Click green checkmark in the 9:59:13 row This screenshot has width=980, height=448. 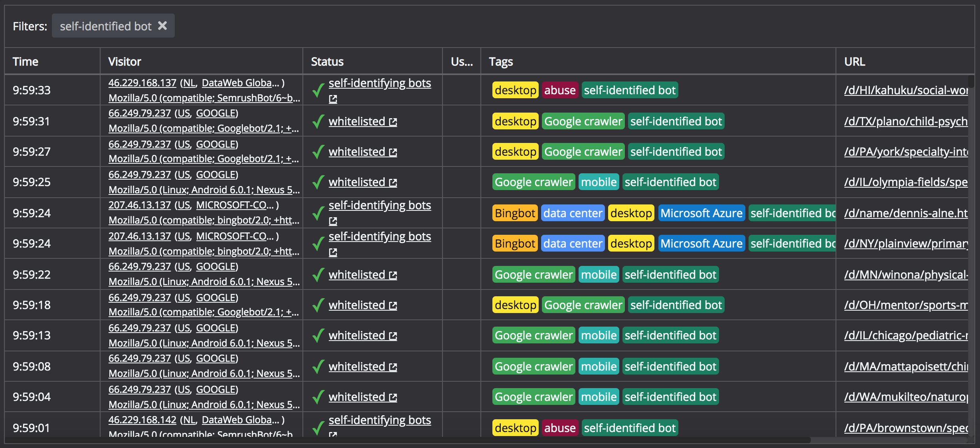318,335
